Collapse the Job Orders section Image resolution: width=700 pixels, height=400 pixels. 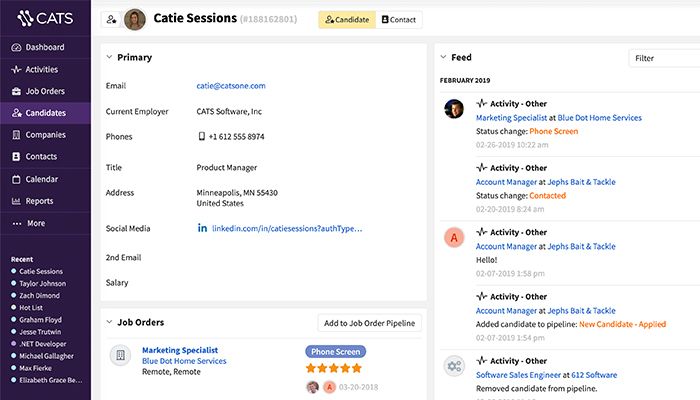click(109, 323)
